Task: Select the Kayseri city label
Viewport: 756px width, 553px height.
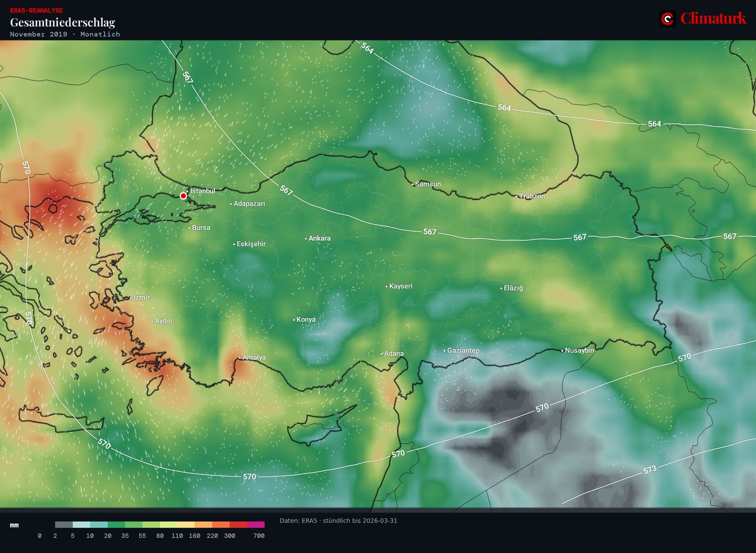Action: pos(401,286)
